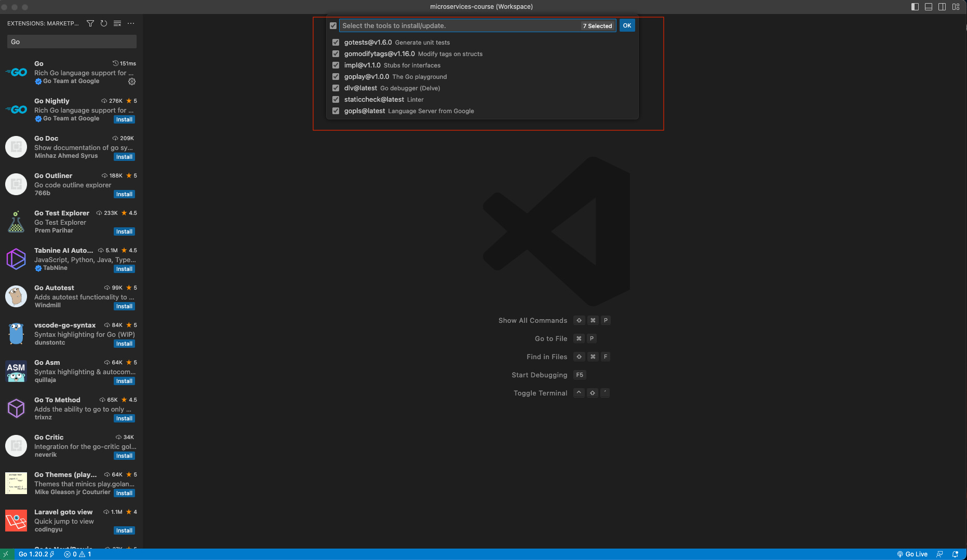Refresh the extensions marketplace list
The height and width of the screenshot is (560, 967).
tap(104, 23)
